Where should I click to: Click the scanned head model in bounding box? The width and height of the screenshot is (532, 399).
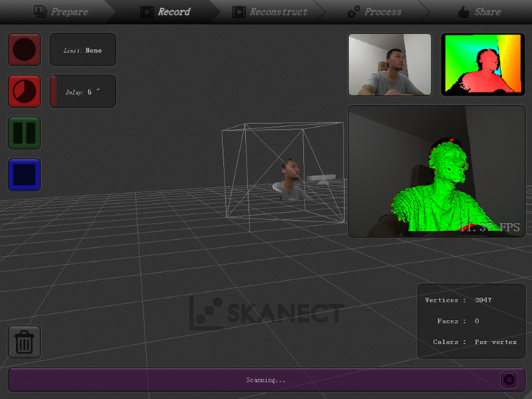[x=291, y=180]
